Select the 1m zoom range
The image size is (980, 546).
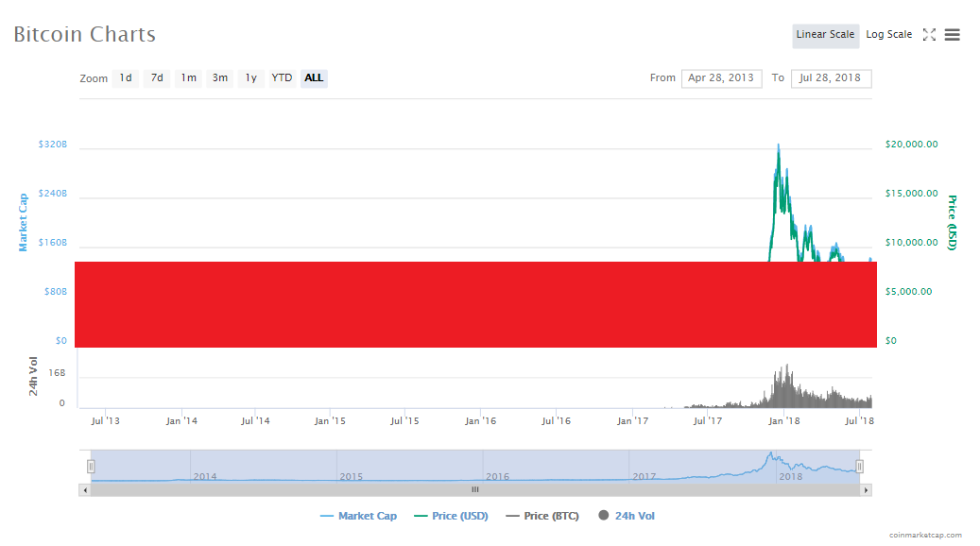click(189, 78)
